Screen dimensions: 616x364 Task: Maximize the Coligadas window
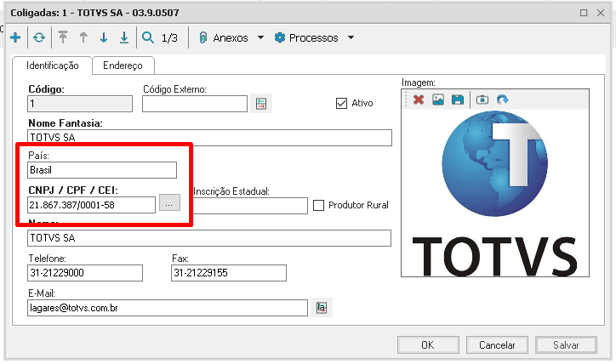pyautogui.click(x=584, y=13)
